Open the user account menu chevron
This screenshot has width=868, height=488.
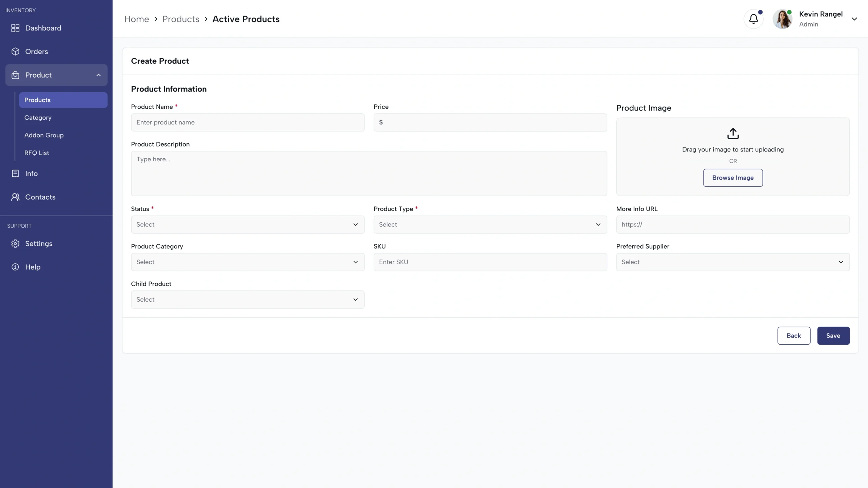tap(854, 19)
